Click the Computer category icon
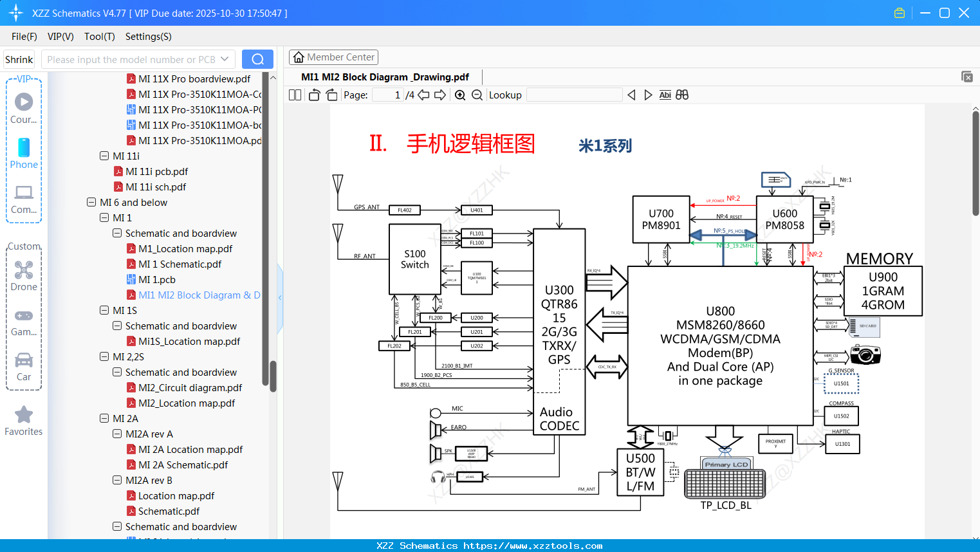Image resolution: width=980 pixels, height=552 pixels. point(23,193)
